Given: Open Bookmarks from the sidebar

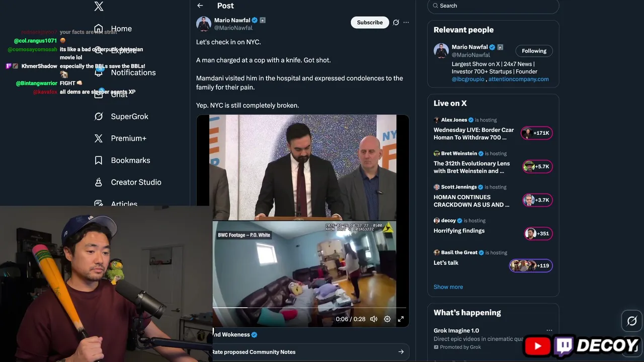Looking at the screenshot, I should pyautogui.click(x=130, y=160).
